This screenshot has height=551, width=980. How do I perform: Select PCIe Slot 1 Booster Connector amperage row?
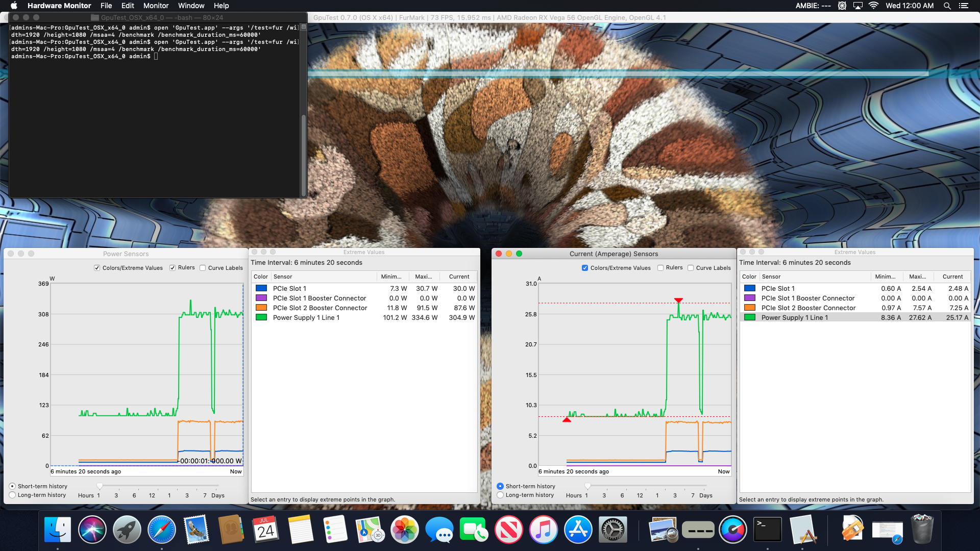[855, 298]
